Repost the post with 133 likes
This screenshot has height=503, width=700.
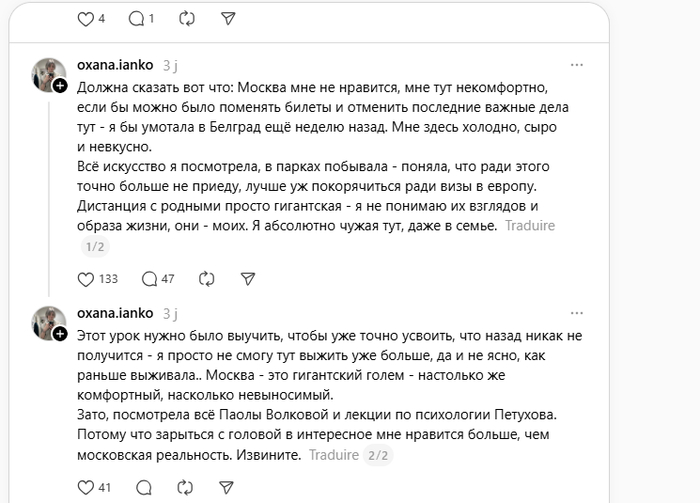tap(207, 279)
